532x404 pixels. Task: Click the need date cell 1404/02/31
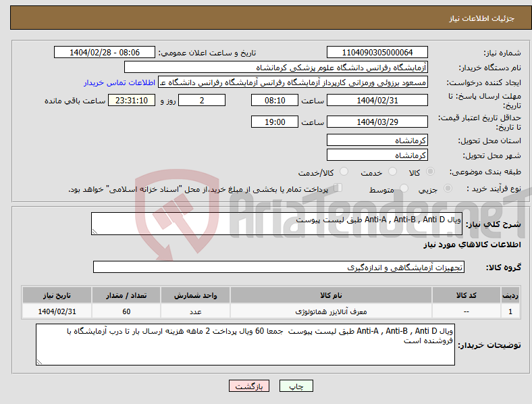[57, 311]
